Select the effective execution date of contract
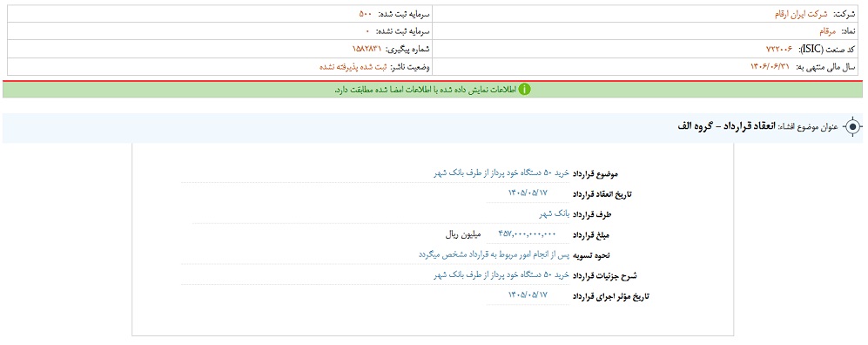868x345 pixels. coord(528,295)
